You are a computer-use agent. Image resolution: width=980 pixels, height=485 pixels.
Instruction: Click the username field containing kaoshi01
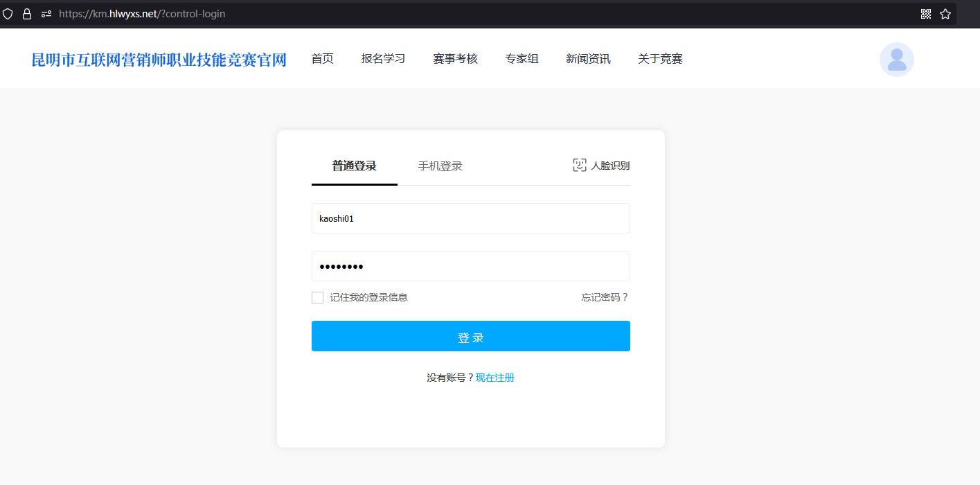point(471,218)
